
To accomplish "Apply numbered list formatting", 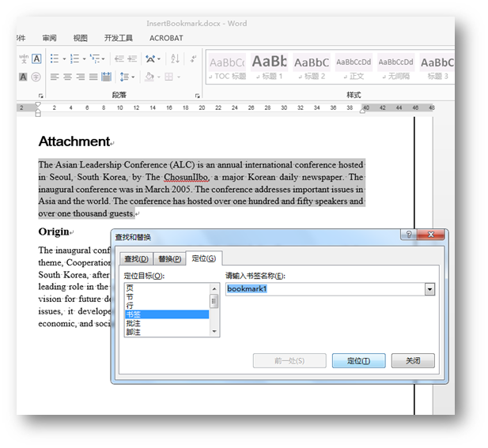I will tap(74, 58).
